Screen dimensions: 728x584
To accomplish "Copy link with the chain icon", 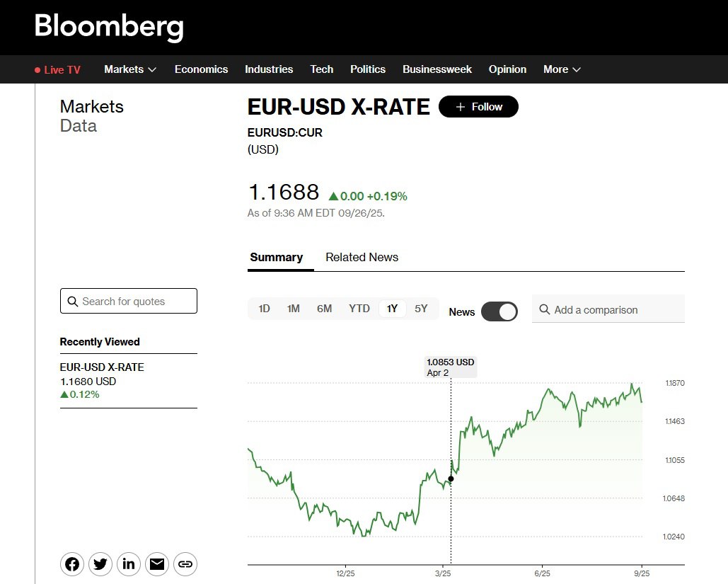I will pyautogui.click(x=185, y=564).
